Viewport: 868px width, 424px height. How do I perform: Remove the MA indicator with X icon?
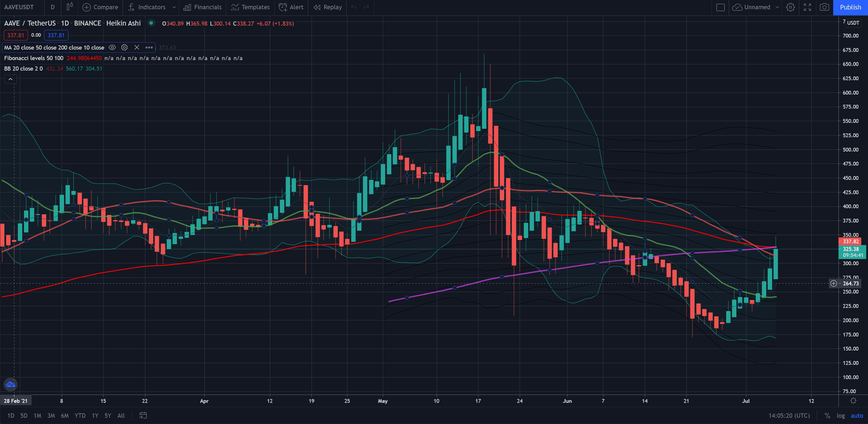137,48
